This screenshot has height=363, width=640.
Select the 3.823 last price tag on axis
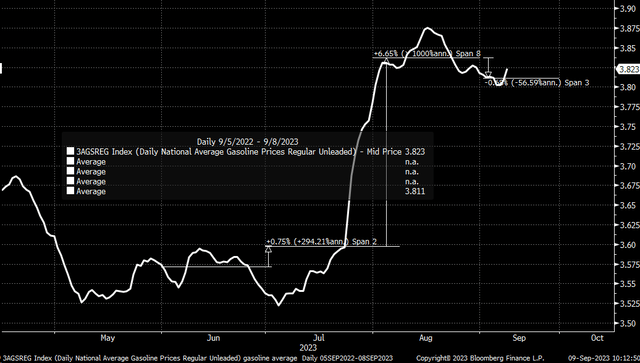(629, 69)
